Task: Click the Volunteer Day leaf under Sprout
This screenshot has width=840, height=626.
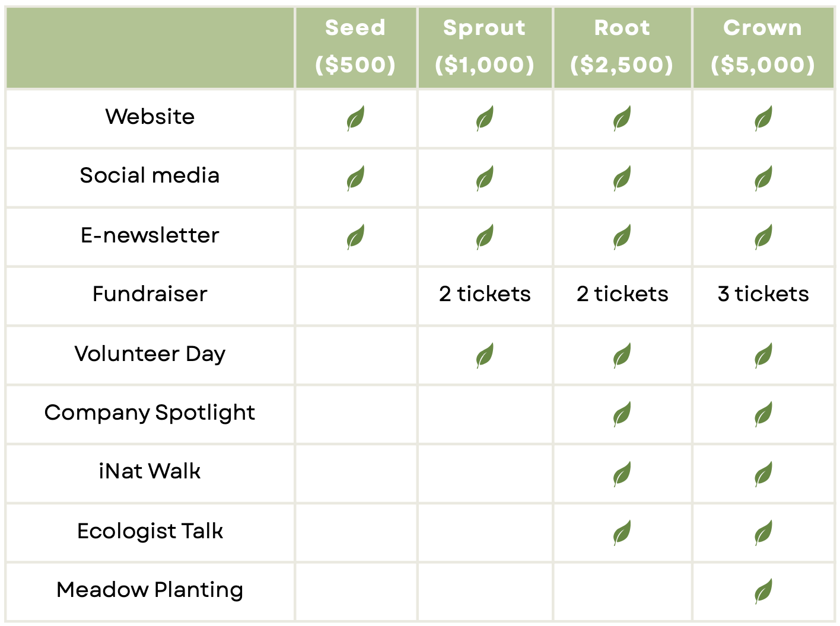Action: (485, 355)
